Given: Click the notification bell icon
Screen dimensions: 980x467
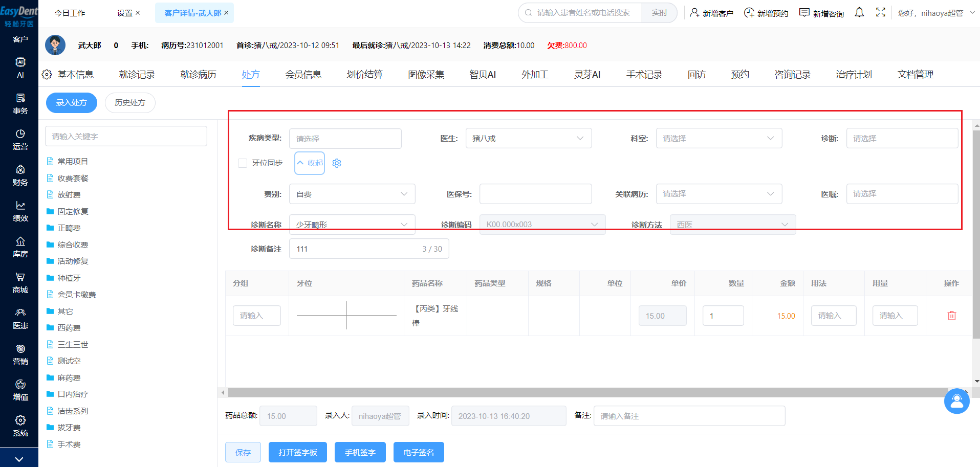Looking at the screenshot, I should click(859, 12).
